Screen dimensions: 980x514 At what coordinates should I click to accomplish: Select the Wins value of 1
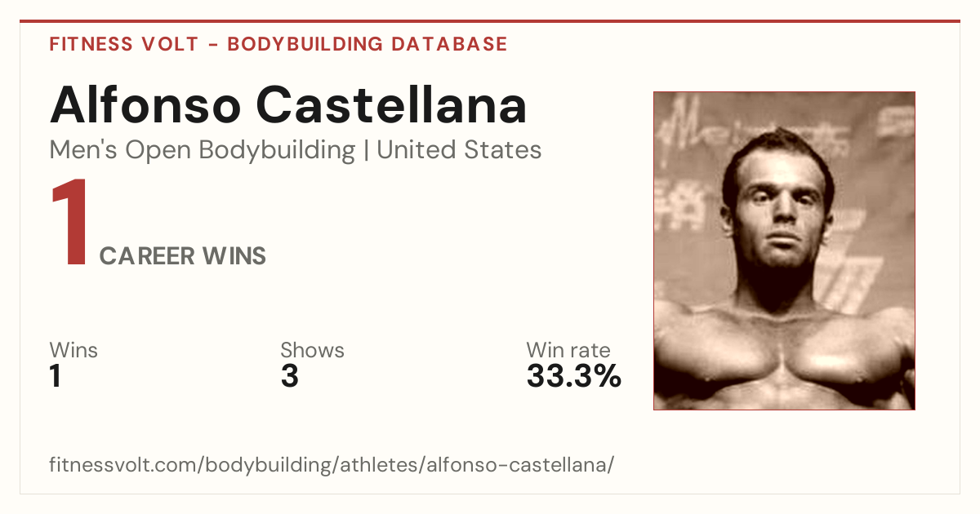pos(56,377)
